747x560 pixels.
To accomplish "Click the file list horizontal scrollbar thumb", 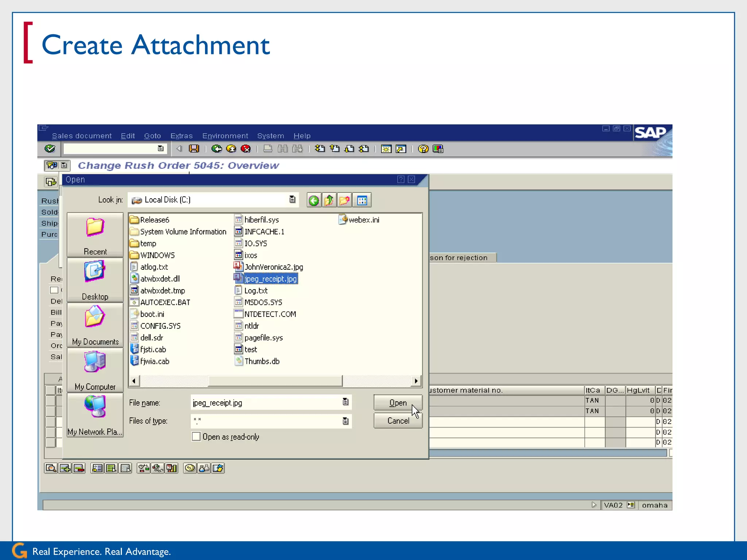I will point(275,381).
